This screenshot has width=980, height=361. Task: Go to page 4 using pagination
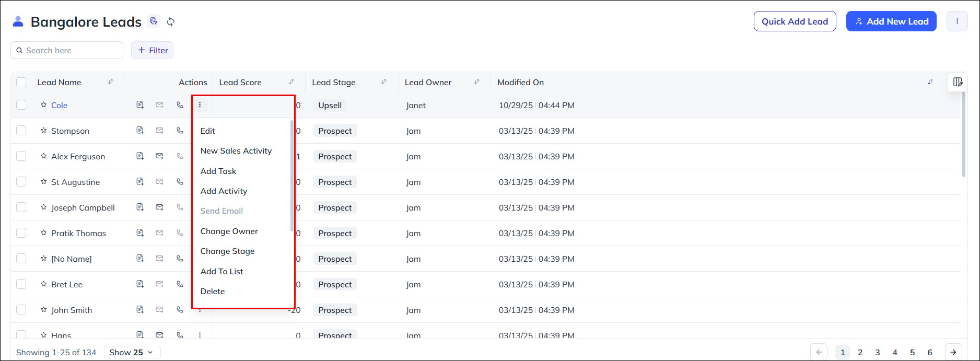895,352
